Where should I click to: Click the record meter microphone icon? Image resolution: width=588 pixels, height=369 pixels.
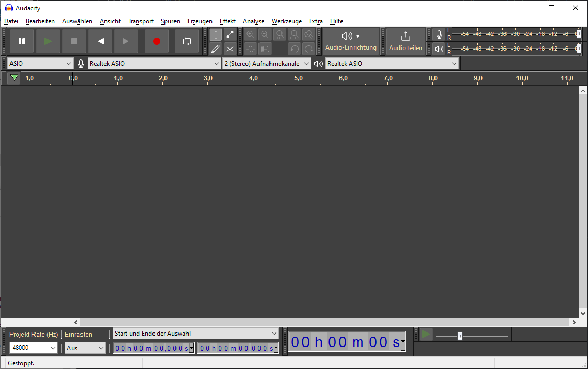pyautogui.click(x=439, y=34)
